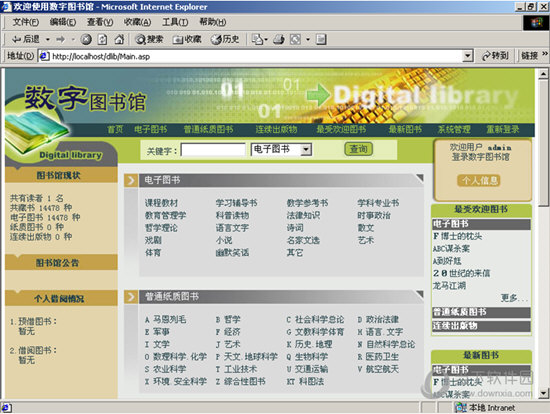Open the Back button history dropdown arrow
Image resolution: width=550 pixels, height=414 pixels.
tap(48, 39)
